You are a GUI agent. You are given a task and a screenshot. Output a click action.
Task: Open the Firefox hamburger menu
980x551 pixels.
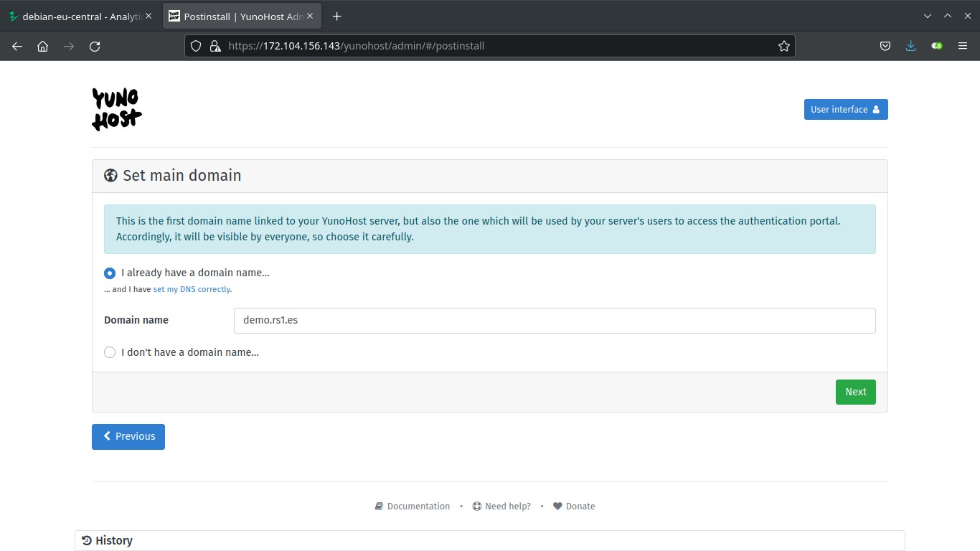coord(963,46)
